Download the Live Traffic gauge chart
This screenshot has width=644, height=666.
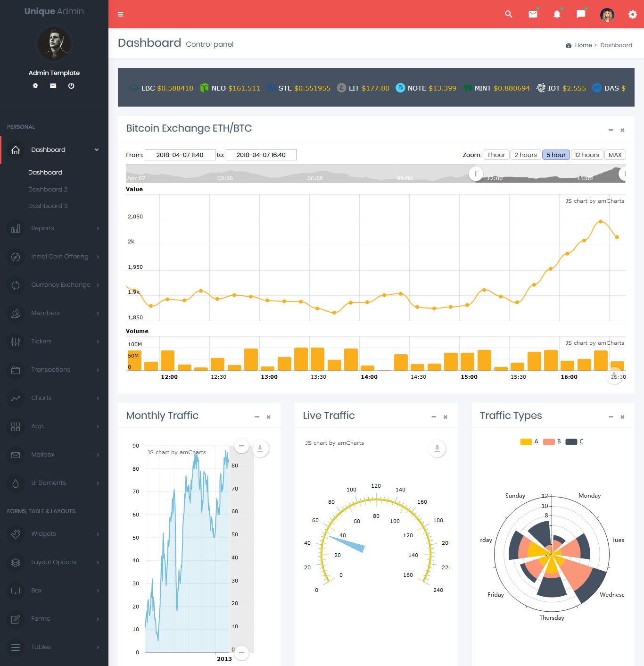(437, 449)
